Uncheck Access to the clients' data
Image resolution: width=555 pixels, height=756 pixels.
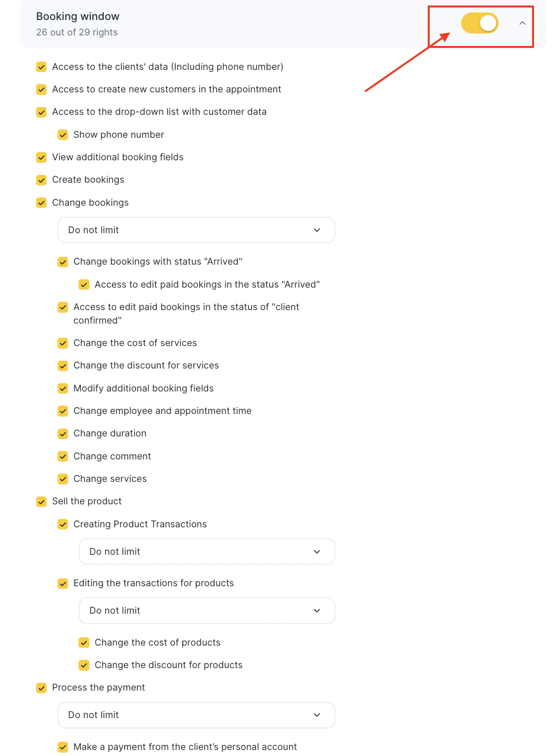point(41,67)
